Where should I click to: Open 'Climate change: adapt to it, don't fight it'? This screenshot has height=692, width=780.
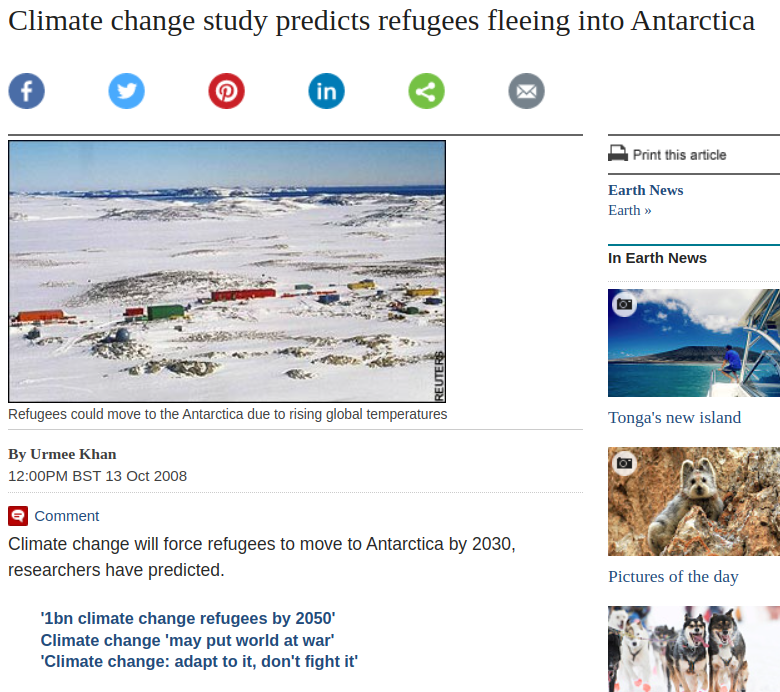pyautogui.click(x=199, y=661)
